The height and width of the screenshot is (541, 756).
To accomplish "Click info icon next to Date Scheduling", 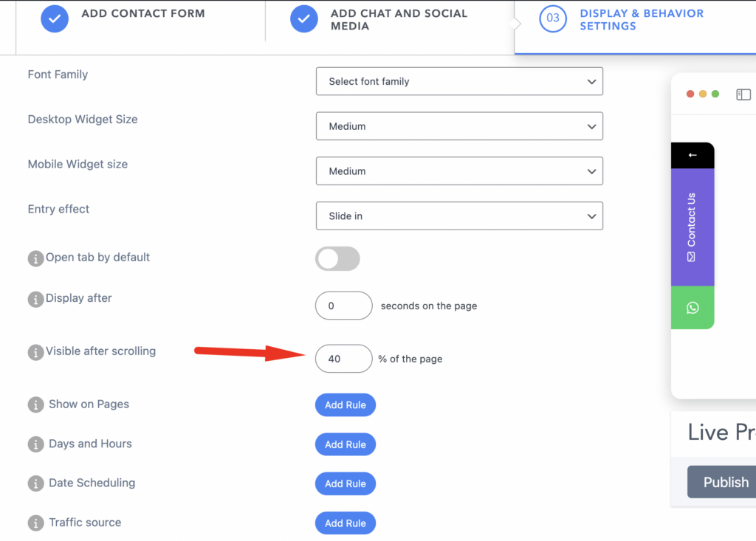I will coord(35,483).
